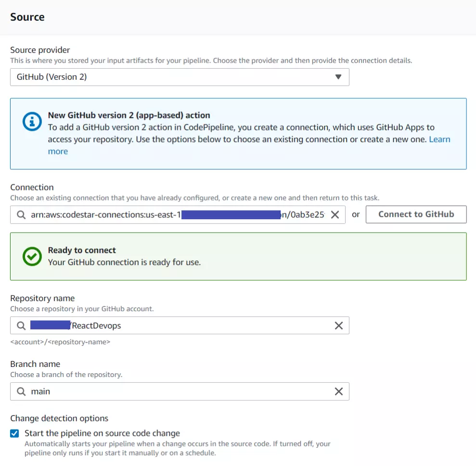Click the search icon in Repository name field

(21, 326)
